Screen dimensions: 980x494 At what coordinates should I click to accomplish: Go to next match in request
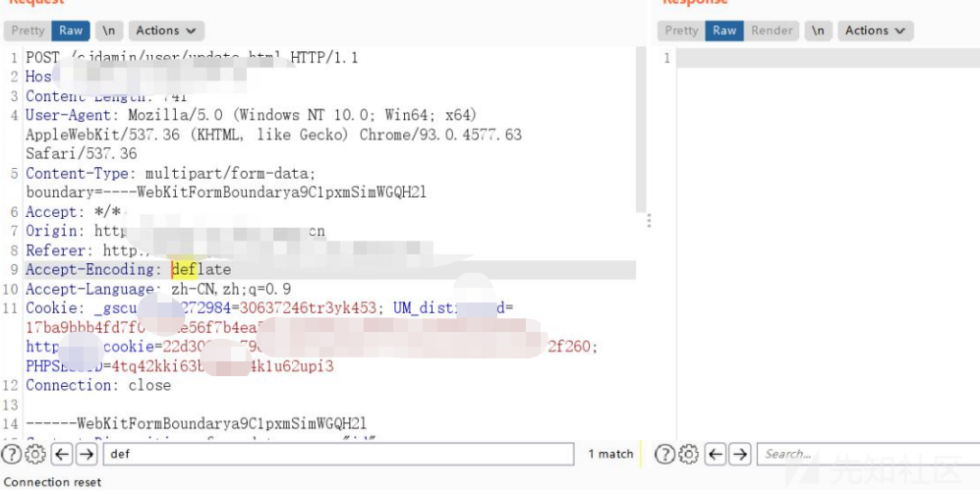point(86,454)
